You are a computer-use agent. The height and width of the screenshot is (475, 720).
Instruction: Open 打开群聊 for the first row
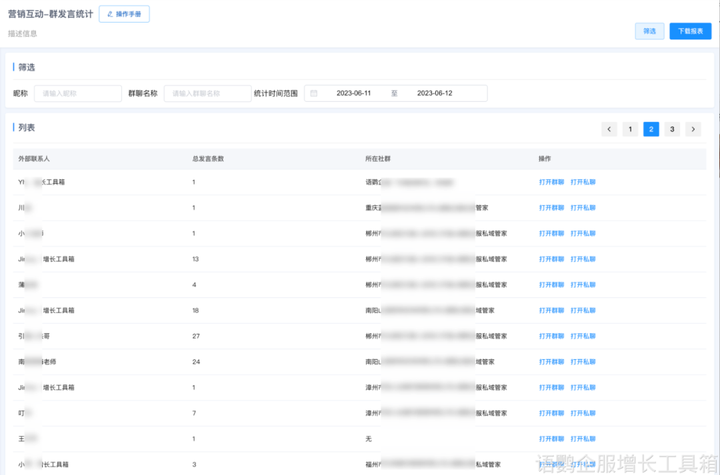point(551,182)
